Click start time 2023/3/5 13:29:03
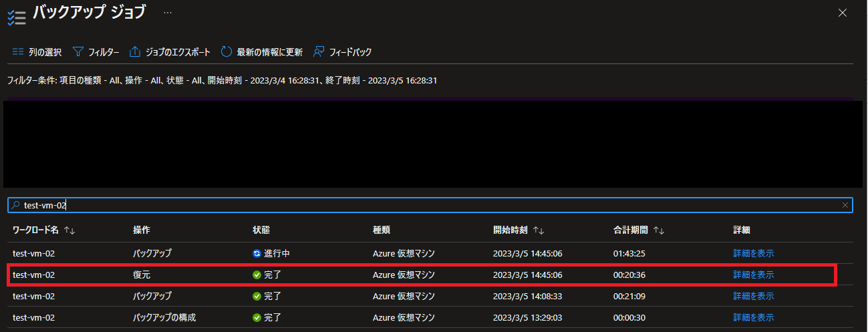The height and width of the screenshot is (332, 868). 527,317
